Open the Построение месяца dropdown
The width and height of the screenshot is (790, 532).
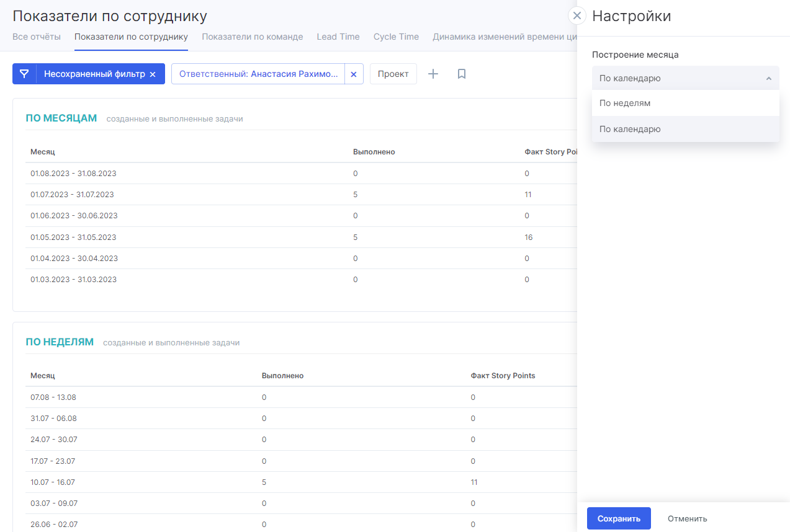click(686, 78)
